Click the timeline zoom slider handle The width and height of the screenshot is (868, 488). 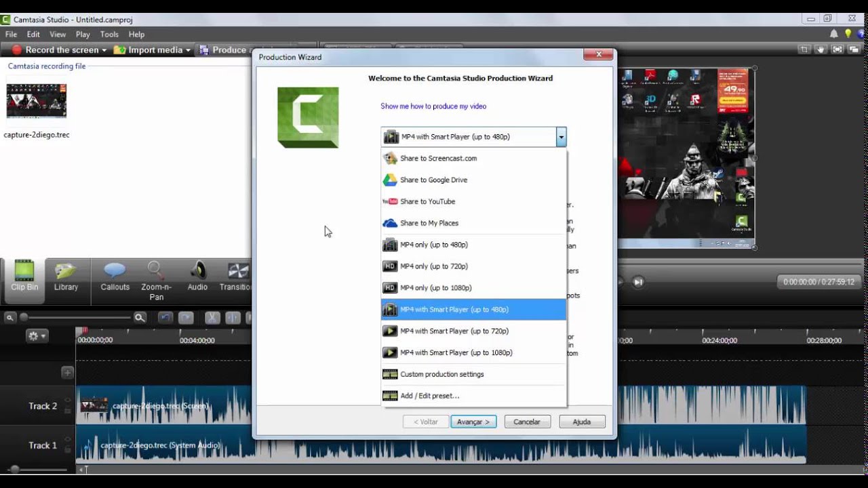tap(24, 317)
